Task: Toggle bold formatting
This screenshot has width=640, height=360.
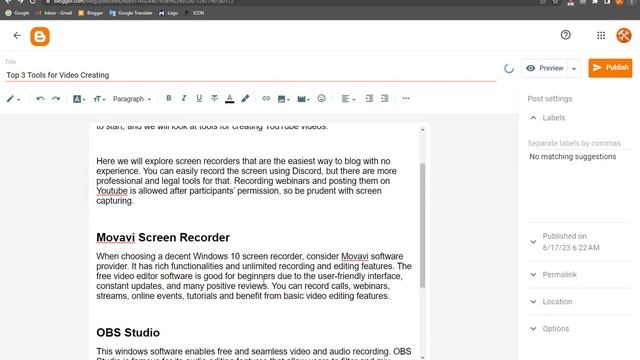Action: click(x=169, y=98)
